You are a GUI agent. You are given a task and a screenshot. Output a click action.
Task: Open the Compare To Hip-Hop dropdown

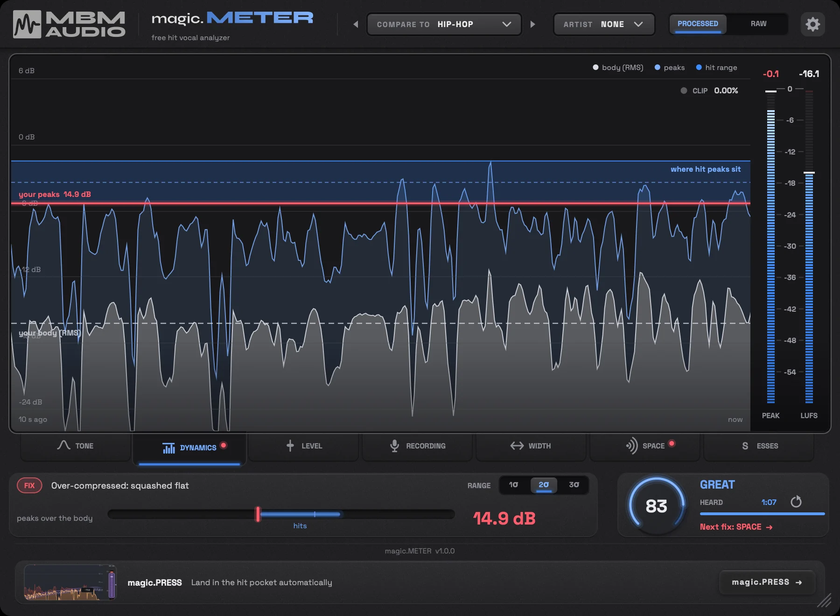pyautogui.click(x=444, y=24)
